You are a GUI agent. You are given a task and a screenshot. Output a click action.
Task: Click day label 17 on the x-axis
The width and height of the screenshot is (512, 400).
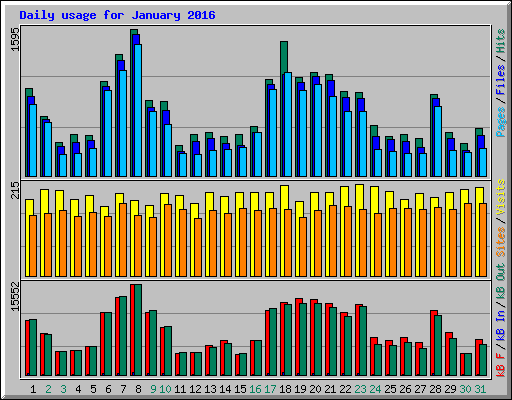pos(270,389)
